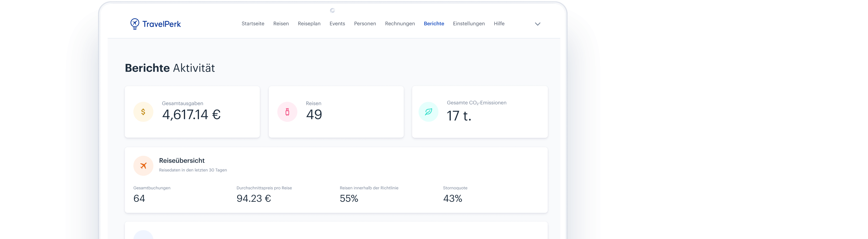
Task: Click the dollar icon for Gesamtausgaben
Action: pyautogui.click(x=143, y=112)
